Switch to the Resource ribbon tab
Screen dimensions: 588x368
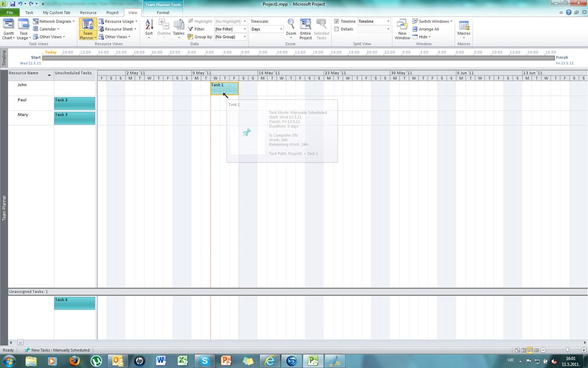[88, 12]
